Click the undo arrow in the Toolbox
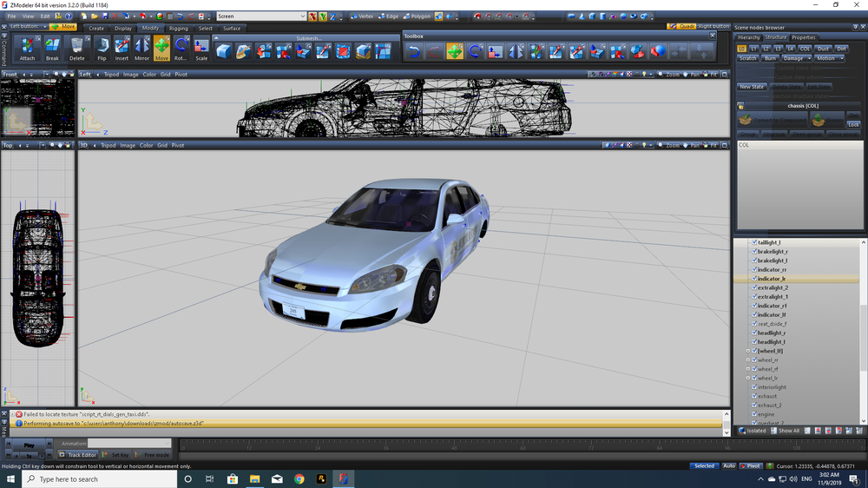Viewport: 868px width, 488px height. (x=414, y=51)
